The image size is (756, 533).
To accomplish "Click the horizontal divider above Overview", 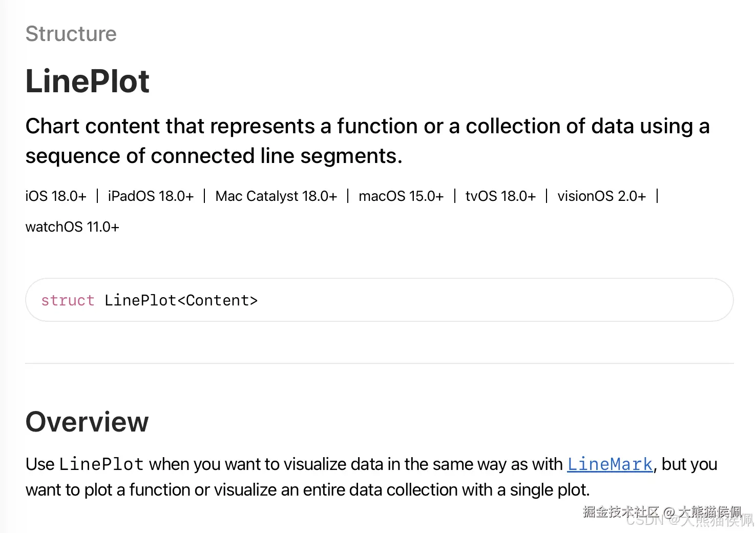I will (x=379, y=363).
